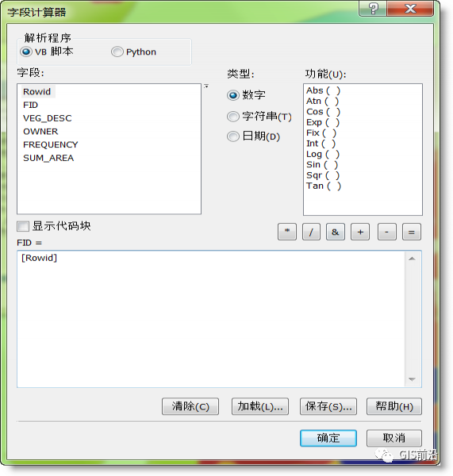Click inside the [Rowid] expression text area
Screen dimensions: 453x476
click(212, 319)
